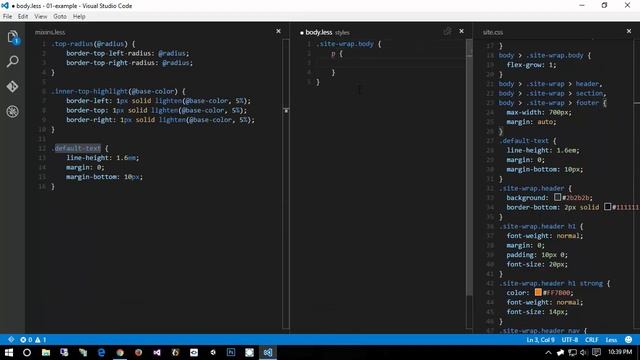Viewport: 640px width, 360px height.
Task: Open File Explorer from the taskbar
Action: point(46,352)
